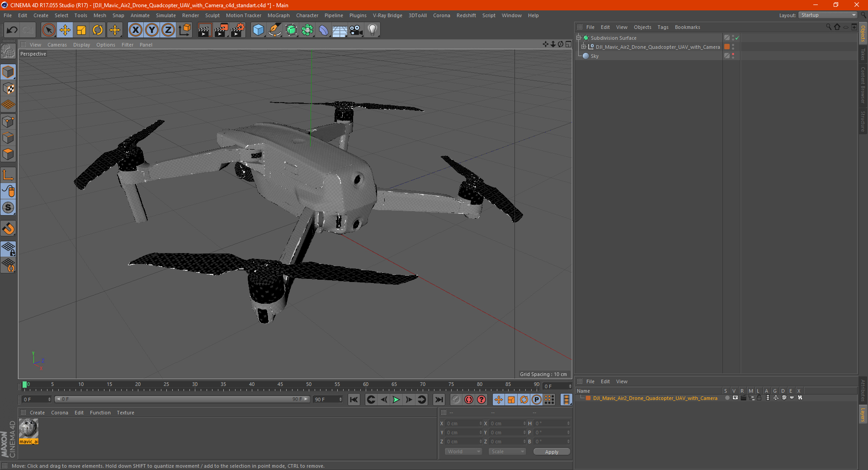
Task: Switch to Texture mode icon
Action: point(8,89)
